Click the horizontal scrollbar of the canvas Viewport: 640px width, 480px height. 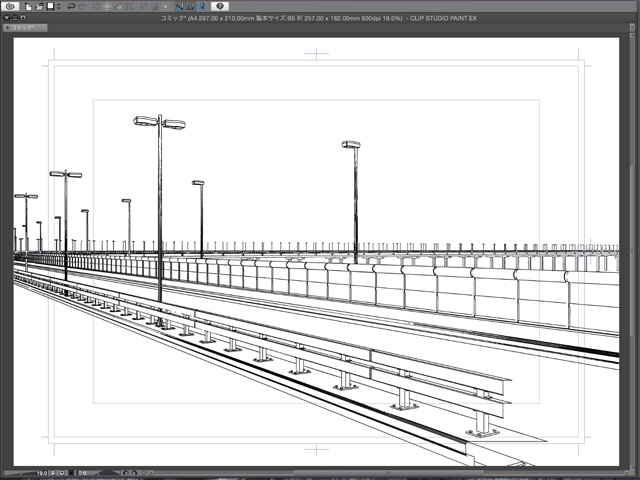click(x=389, y=473)
